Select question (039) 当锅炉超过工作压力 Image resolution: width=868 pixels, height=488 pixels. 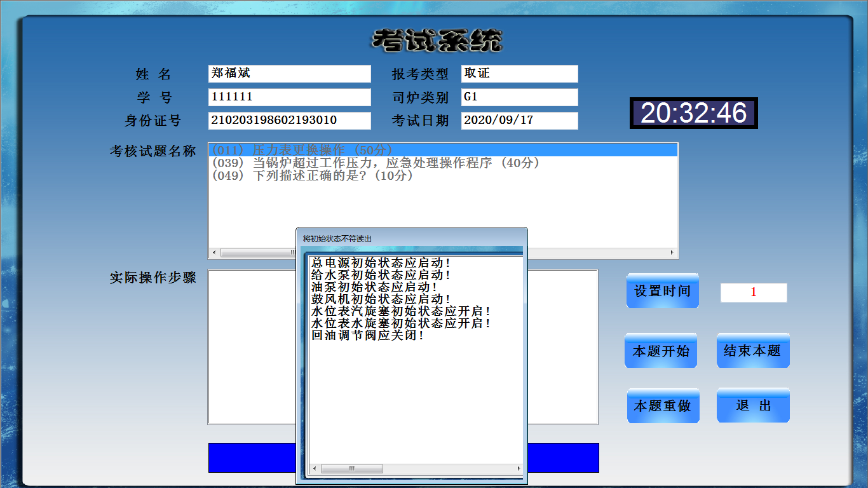(x=375, y=163)
